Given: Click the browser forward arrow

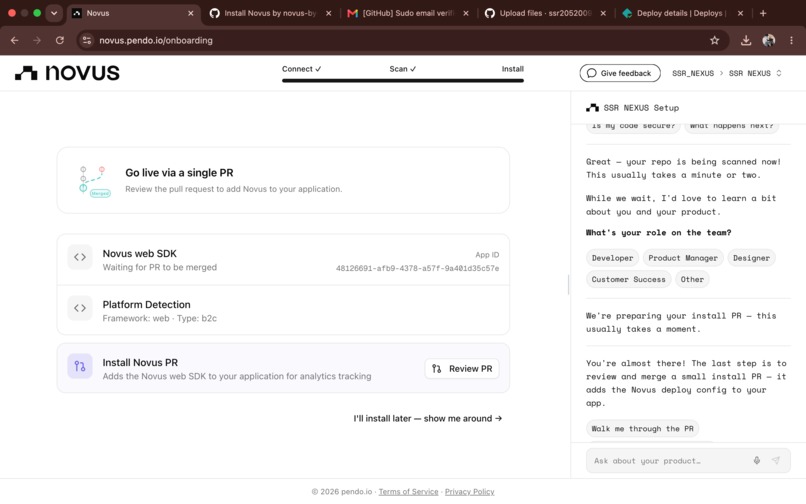Looking at the screenshot, I should click(x=37, y=40).
